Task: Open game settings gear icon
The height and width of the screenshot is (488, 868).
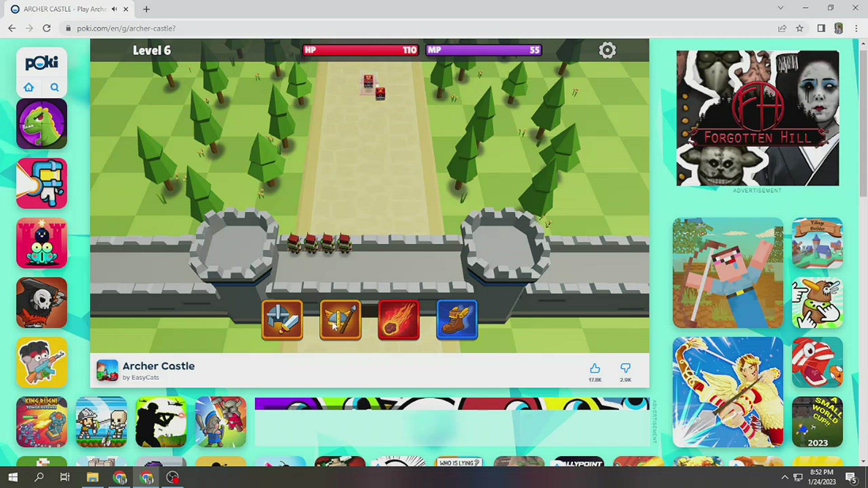Action: (607, 50)
